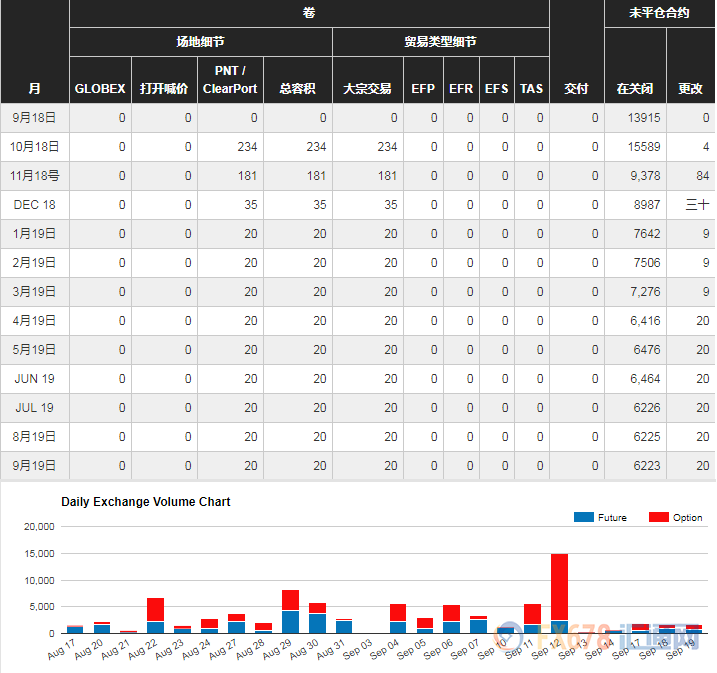Screen dimensions: 717x673
Task: Click the Daily Exchange Volume Chart title
Action: pyautogui.click(x=146, y=501)
